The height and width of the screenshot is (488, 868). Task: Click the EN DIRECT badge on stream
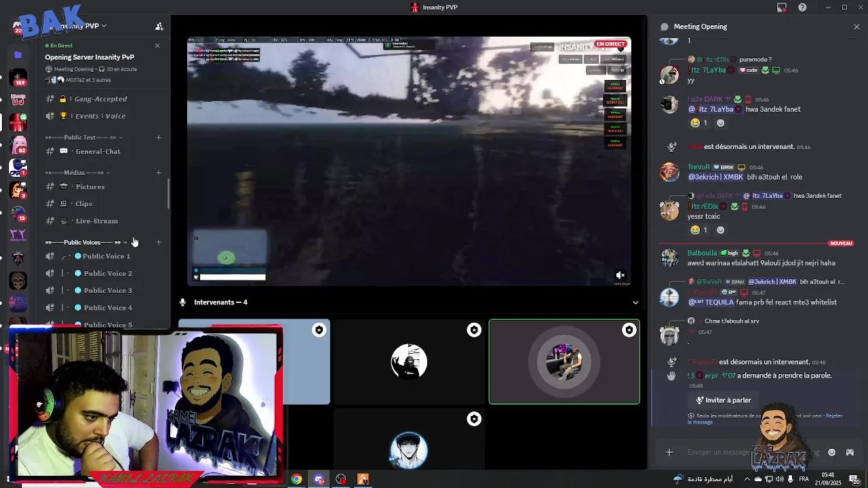tap(610, 44)
